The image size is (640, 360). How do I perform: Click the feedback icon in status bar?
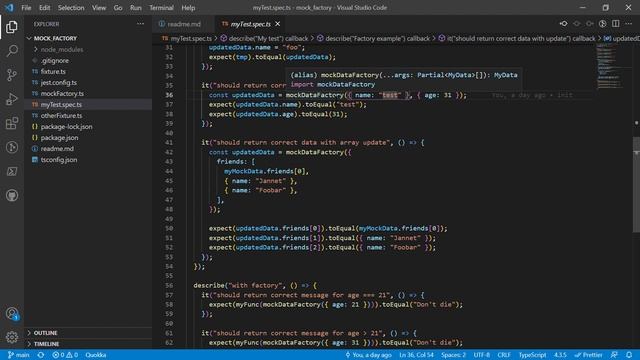(x=614, y=355)
